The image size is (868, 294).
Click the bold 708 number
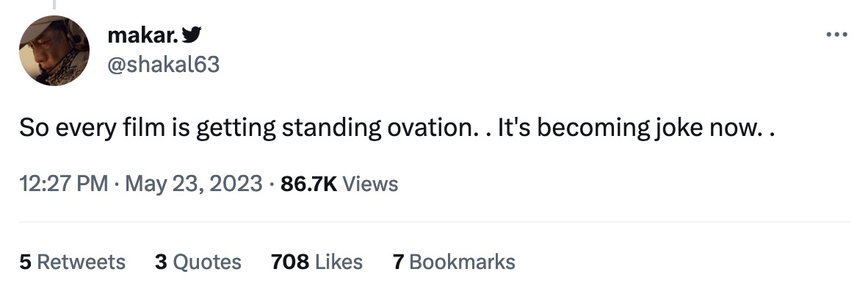pos(289,262)
